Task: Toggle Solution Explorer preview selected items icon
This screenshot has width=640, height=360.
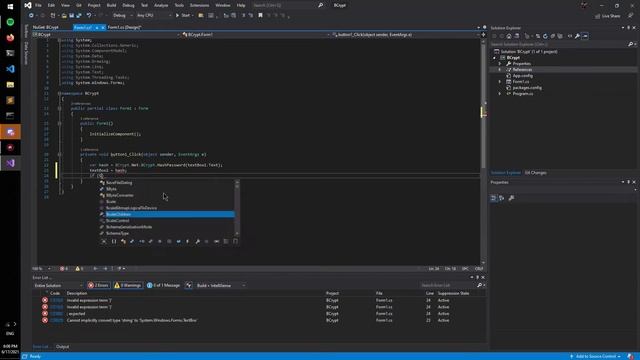Action: [585, 36]
